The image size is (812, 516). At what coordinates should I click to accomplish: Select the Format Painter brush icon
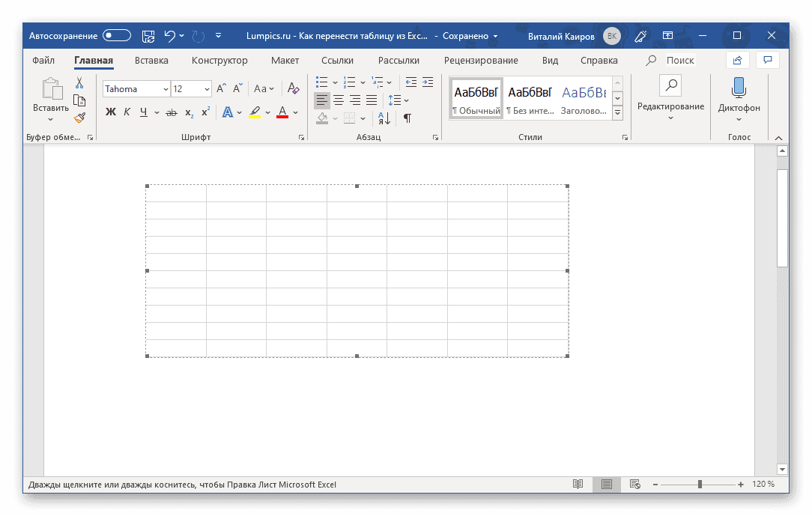pyautogui.click(x=79, y=118)
